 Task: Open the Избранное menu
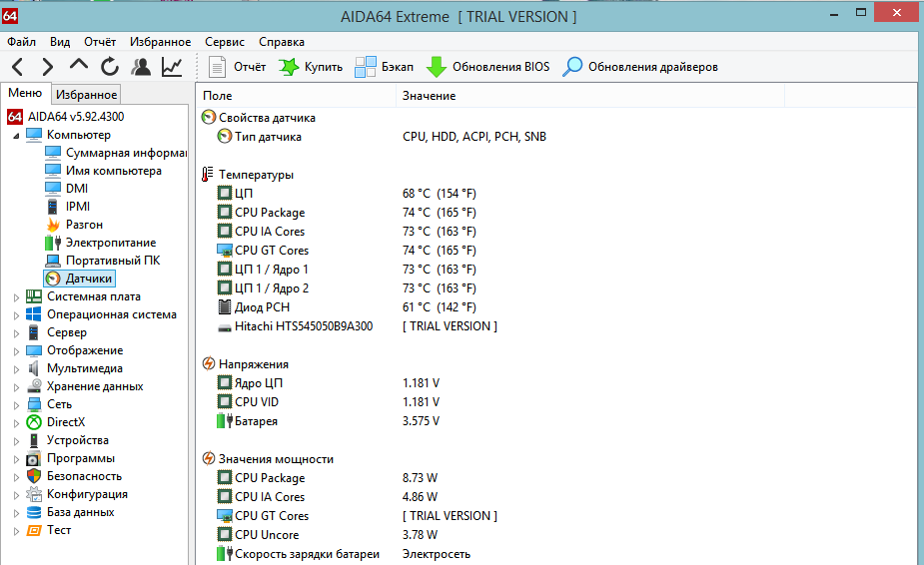[160, 42]
